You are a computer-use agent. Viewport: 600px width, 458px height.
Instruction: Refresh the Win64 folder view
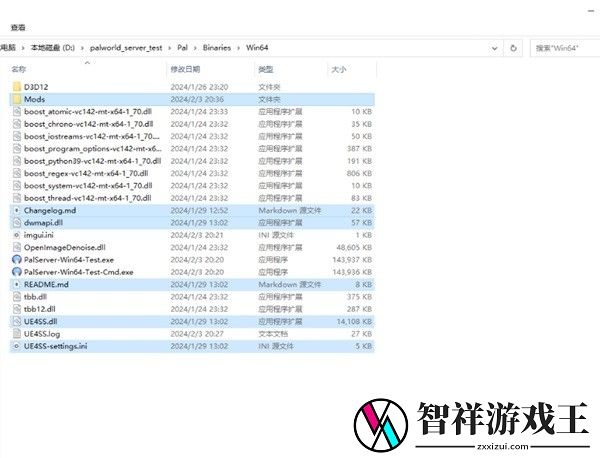pyautogui.click(x=514, y=48)
